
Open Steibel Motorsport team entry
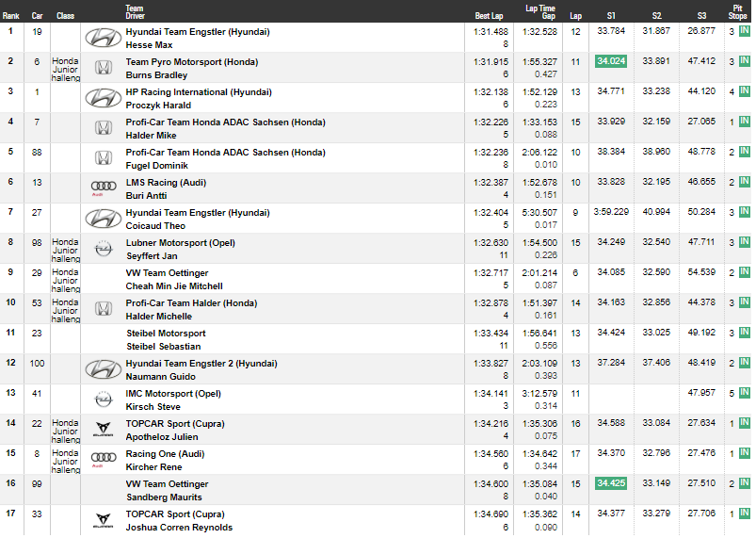coord(166,334)
